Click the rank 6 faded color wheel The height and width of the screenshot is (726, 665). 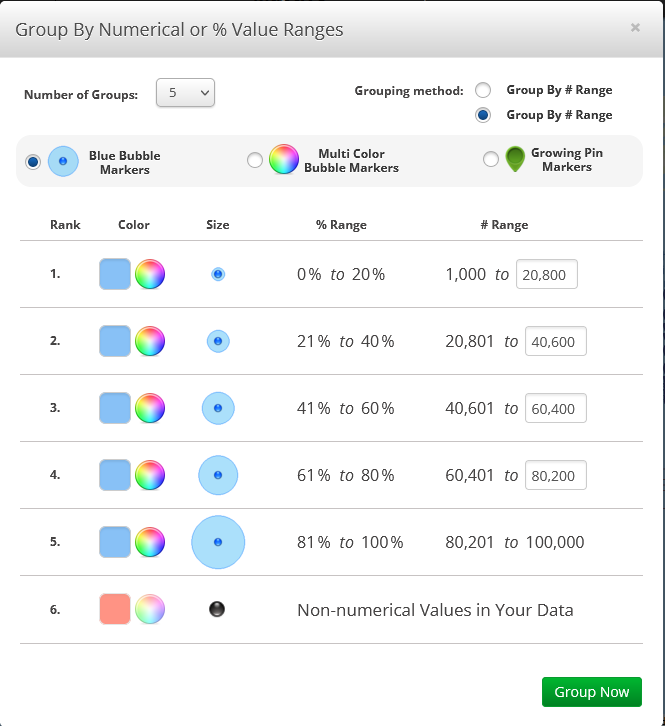[x=150, y=609]
